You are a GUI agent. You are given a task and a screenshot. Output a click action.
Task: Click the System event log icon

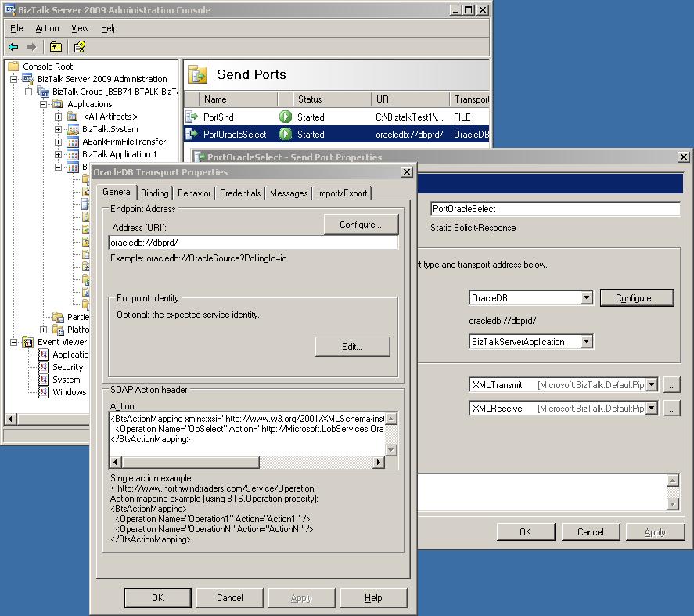click(x=43, y=380)
